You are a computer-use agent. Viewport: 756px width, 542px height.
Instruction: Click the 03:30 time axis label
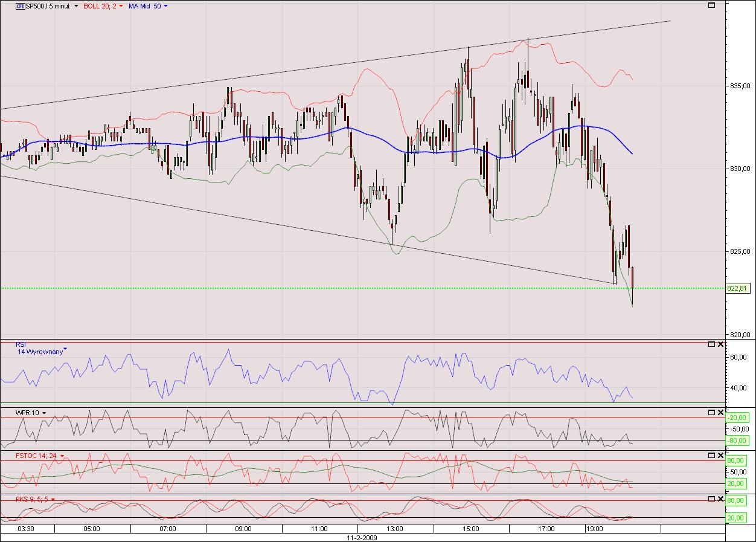[25, 529]
